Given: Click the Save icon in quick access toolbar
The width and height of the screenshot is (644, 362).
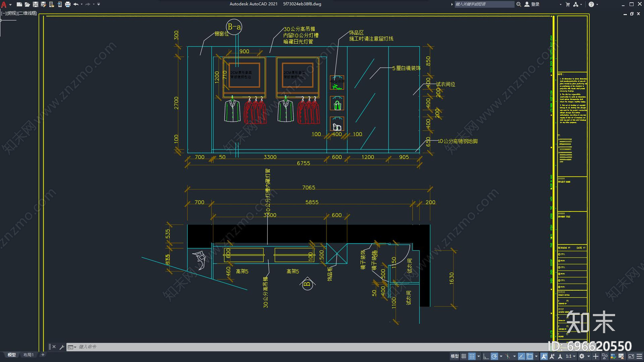Looking at the screenshot, I should (x=35, y=4).
